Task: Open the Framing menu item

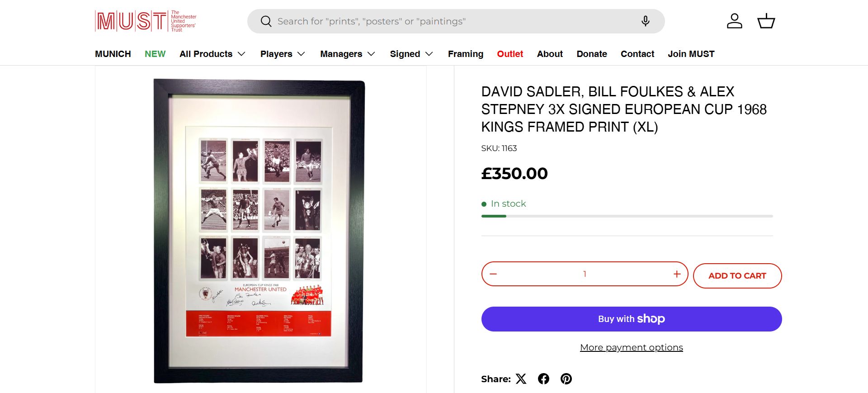Action: click(466, 54)
